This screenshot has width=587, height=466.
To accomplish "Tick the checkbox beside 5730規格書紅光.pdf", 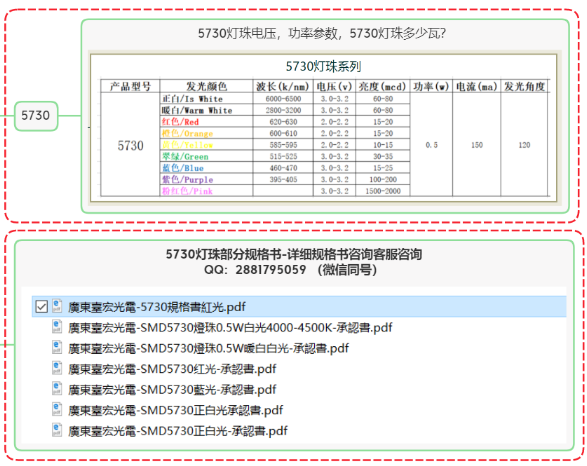I will [42, 307].
